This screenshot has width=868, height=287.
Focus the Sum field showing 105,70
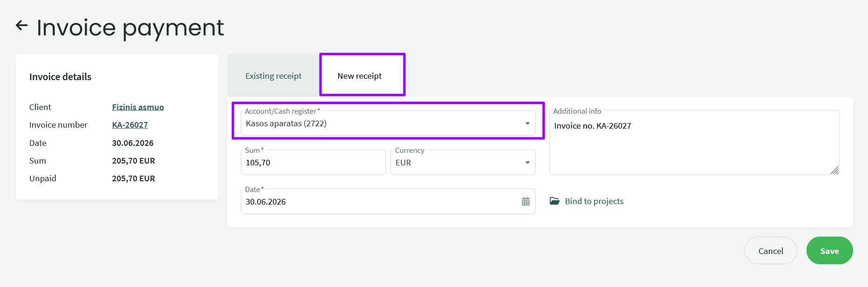(313, 162)
